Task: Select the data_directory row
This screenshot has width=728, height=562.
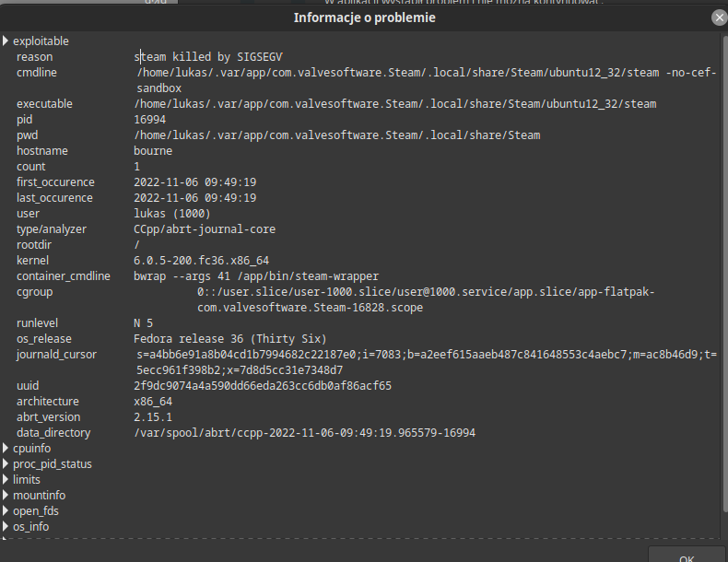Action: click(x=360, y=433)
